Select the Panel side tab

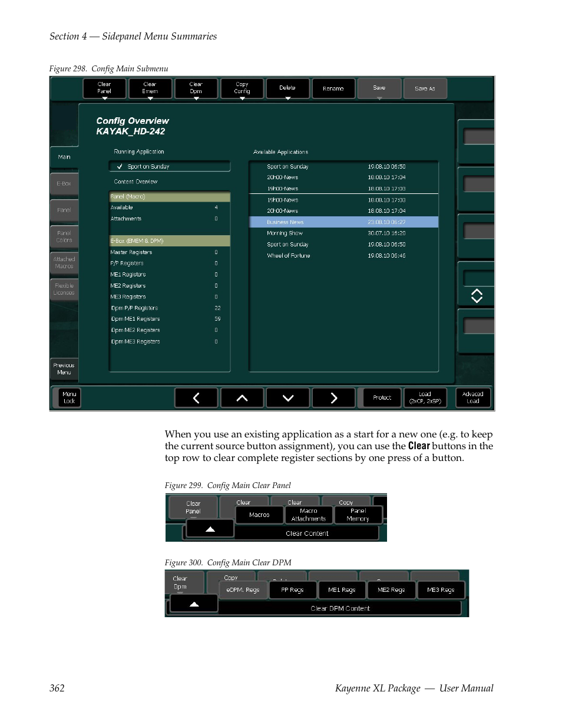point(64,210)
